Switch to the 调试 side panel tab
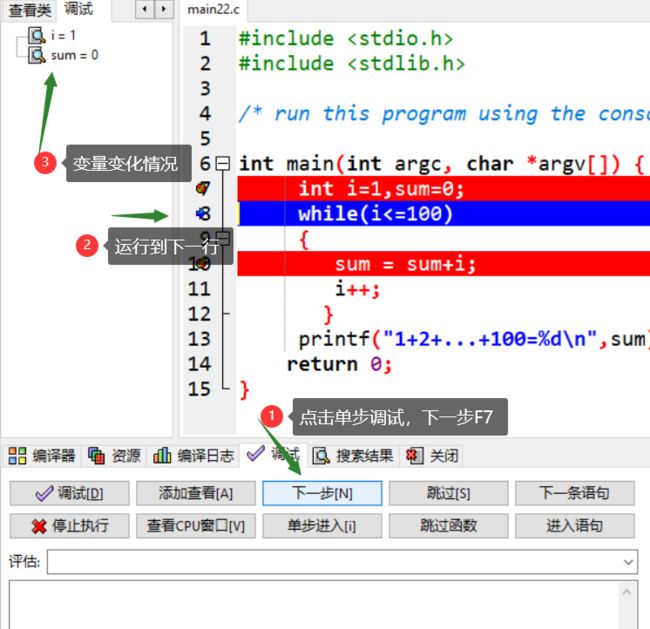The image size is (650, 629). coord(78,9)
